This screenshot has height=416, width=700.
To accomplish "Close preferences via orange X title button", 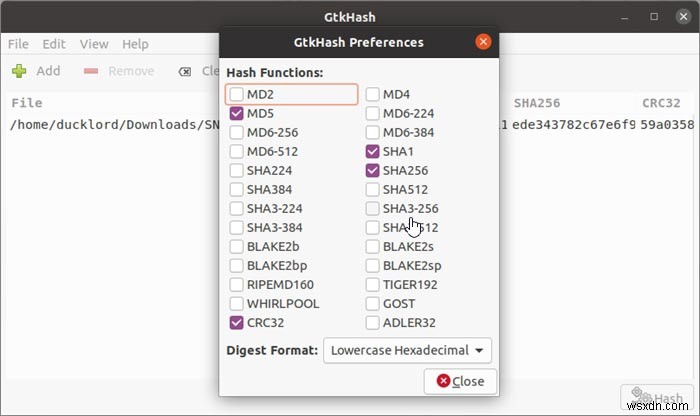I will [483, 42].
